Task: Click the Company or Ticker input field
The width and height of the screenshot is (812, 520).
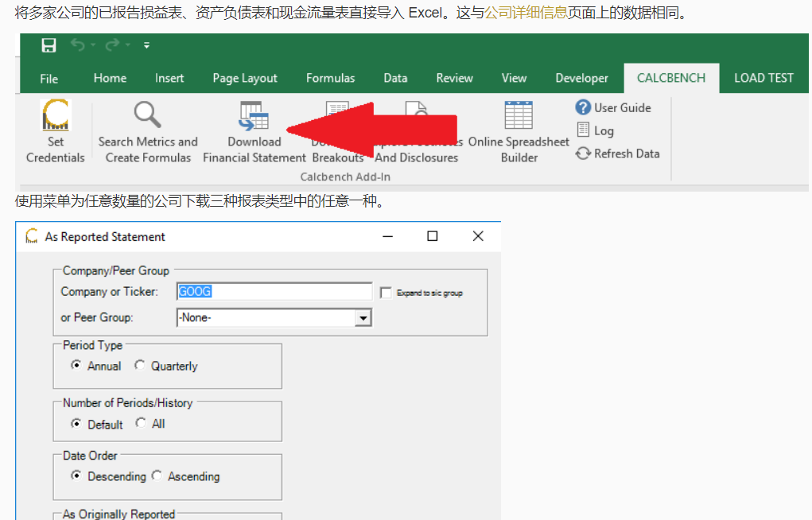Action: pos(274,292)
